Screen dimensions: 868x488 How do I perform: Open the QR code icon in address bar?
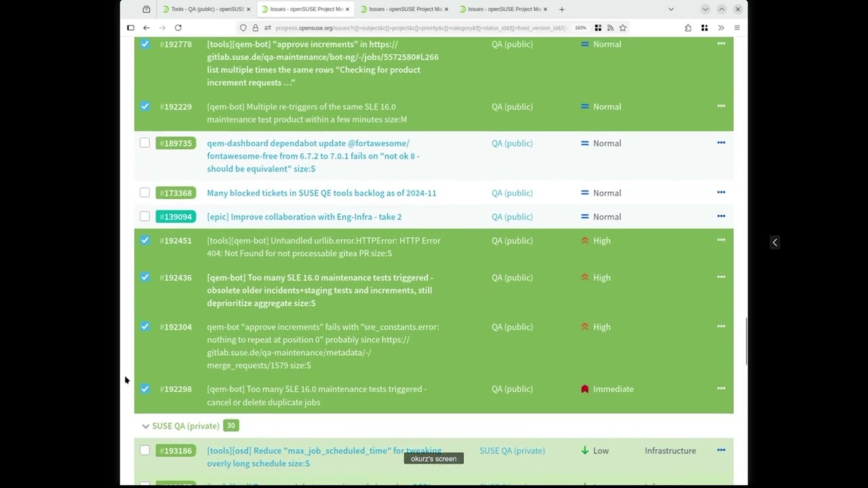(598, 28)
